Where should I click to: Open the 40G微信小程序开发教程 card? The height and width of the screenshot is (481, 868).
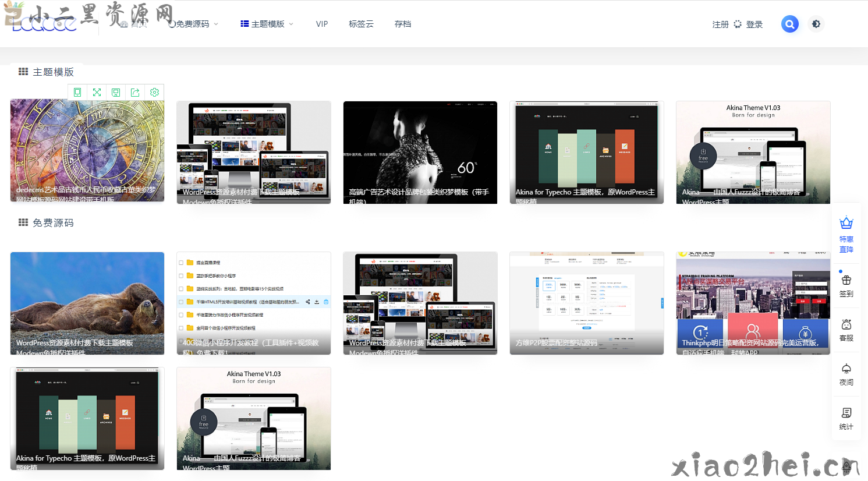pos(254,303)
